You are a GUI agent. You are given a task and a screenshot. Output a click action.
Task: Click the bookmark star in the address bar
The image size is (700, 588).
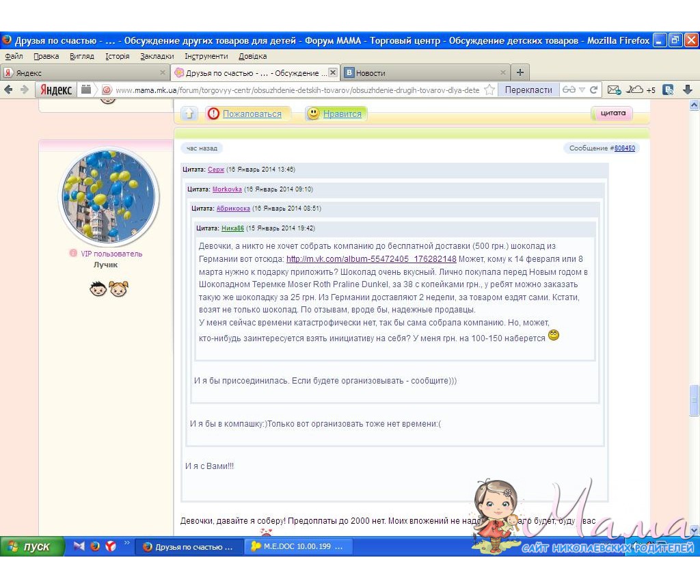click(489, 90)
